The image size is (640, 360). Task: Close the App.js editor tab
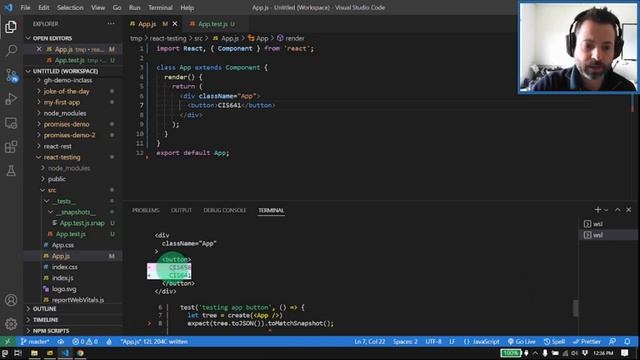click(175, 24)
